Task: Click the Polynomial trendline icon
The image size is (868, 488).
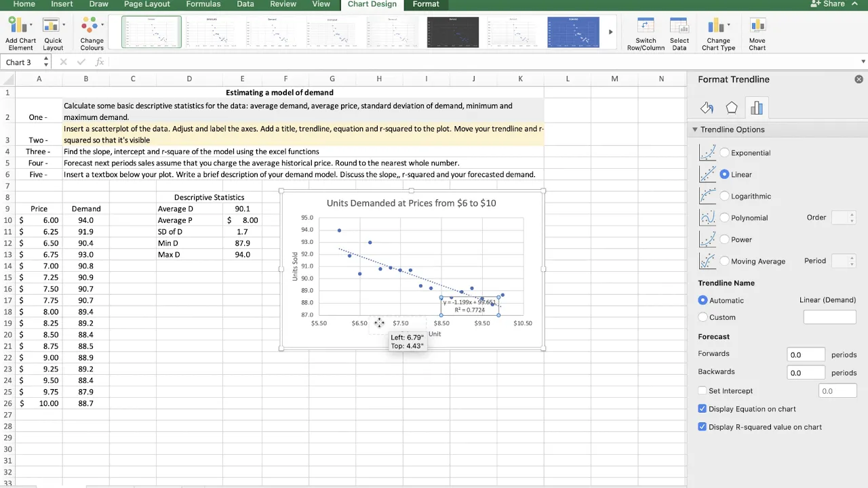Action: point(707,218)
